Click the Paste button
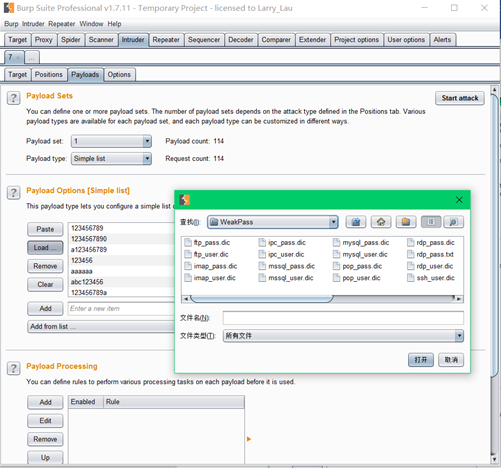The image size is (501, 468). pyautogui.click(x=45, y=229)
